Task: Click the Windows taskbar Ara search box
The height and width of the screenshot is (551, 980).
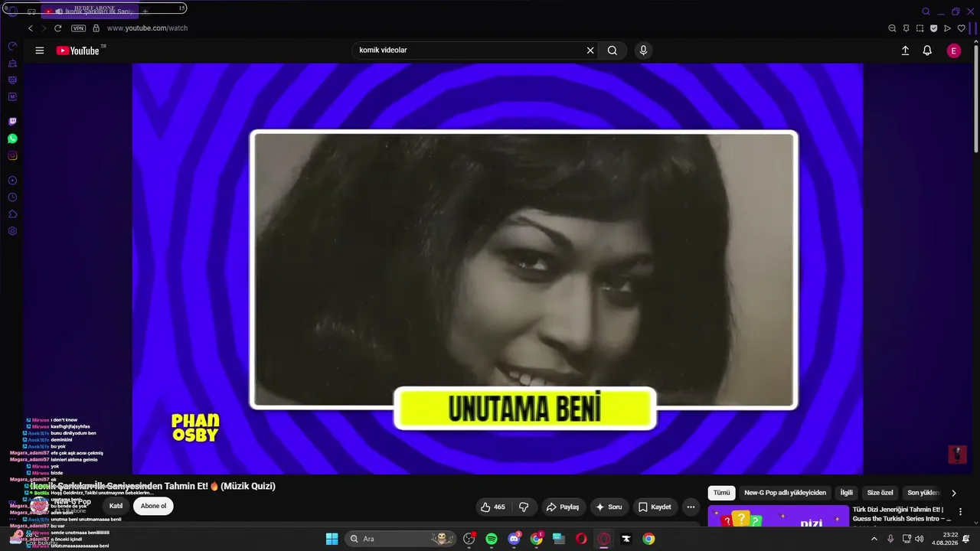Action: (x=400, y=539)
